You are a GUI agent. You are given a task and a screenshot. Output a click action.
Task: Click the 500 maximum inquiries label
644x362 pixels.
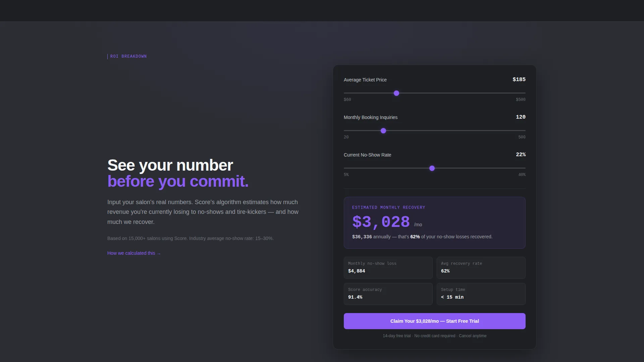(522, 137)
